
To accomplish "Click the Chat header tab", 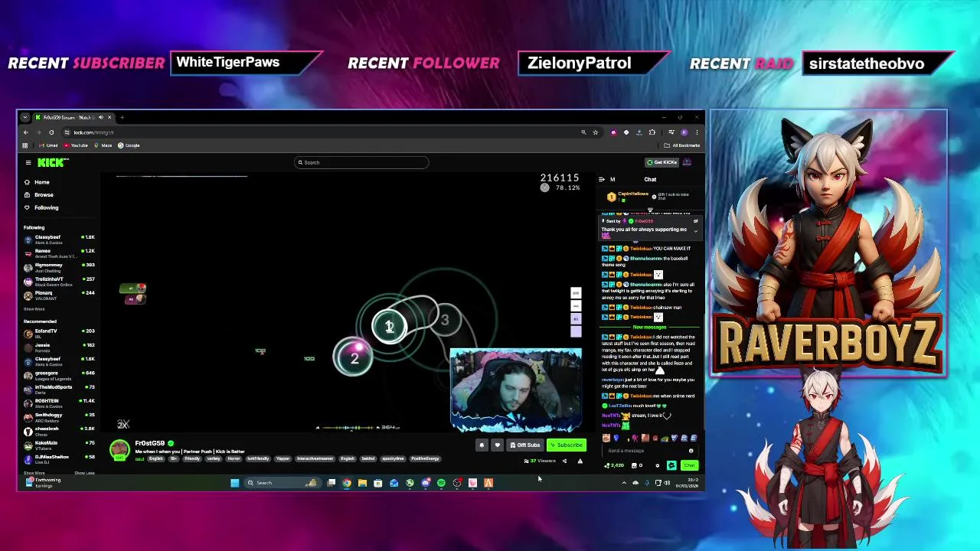I will pos(650,179).
